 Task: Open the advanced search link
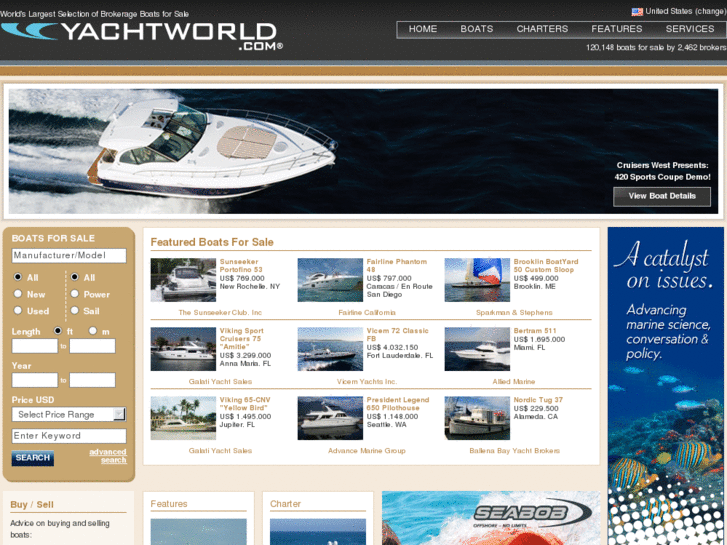108,456
